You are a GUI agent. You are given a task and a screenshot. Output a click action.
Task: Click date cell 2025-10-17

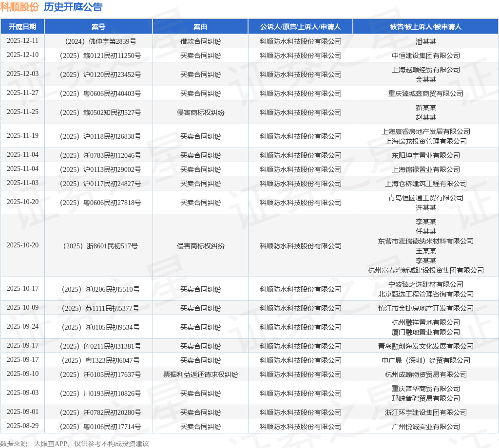pos(22,289)
